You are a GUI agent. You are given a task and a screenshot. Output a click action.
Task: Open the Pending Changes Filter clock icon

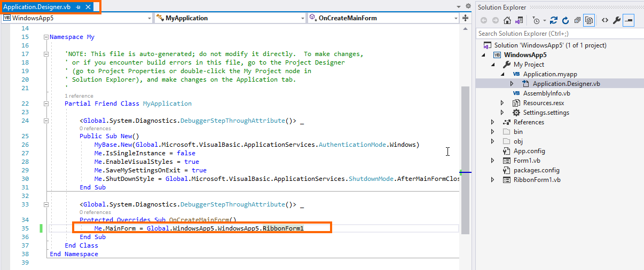pos(536,20)
